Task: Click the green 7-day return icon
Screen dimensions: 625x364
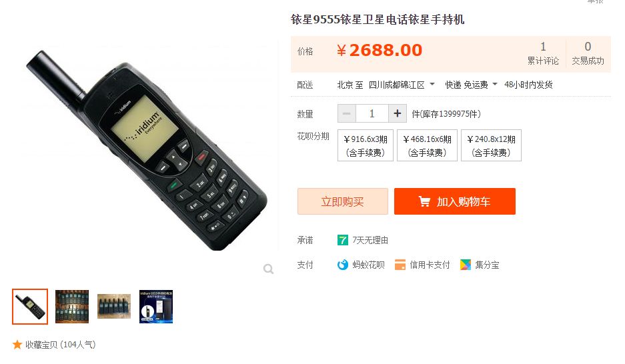Action: tap(342, 240)
